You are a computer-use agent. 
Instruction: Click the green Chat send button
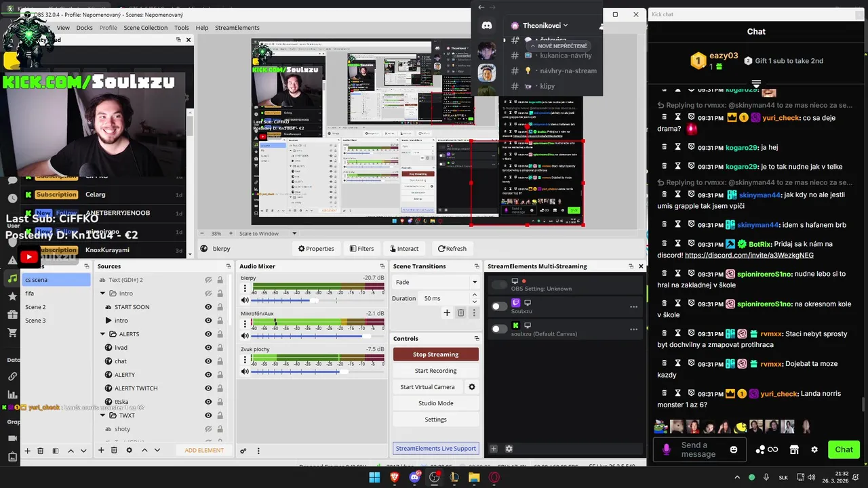[x=844, y=449]
